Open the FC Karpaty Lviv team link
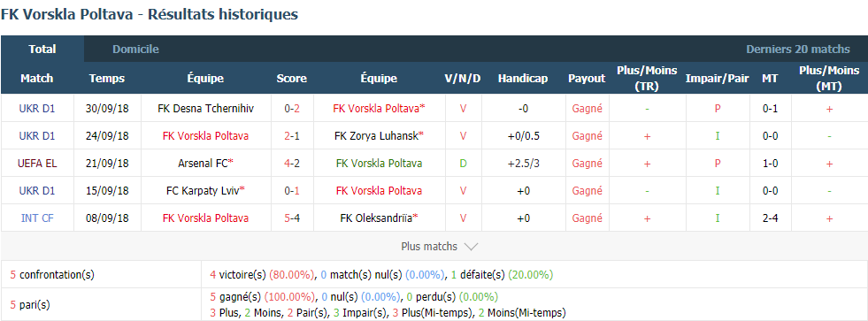 tap(206, 190)
